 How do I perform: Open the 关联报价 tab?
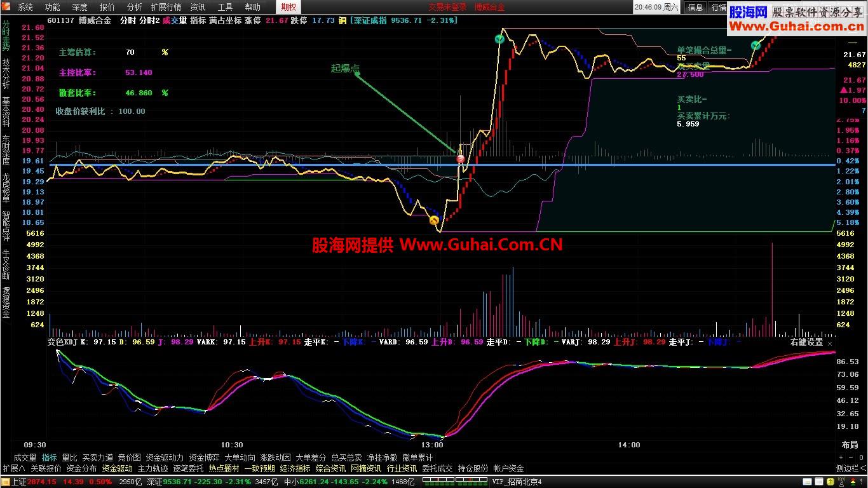(46, 468)
